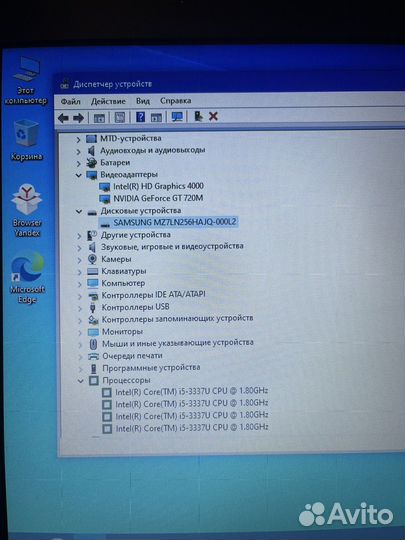Select first Intel Core i5-3337U processor entry
Viewport: 405px width, 540px height.
(x=191, y=391)
